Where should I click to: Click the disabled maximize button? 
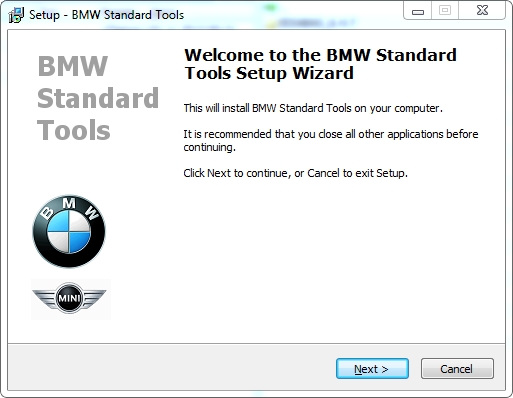click(445, 11)
